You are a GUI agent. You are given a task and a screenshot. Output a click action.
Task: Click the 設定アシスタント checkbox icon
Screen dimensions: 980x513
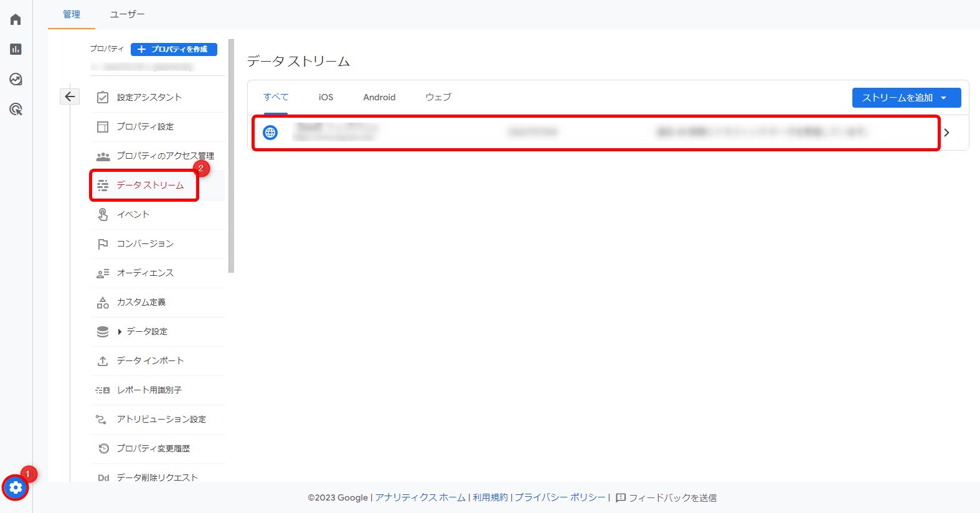[103, 97]
